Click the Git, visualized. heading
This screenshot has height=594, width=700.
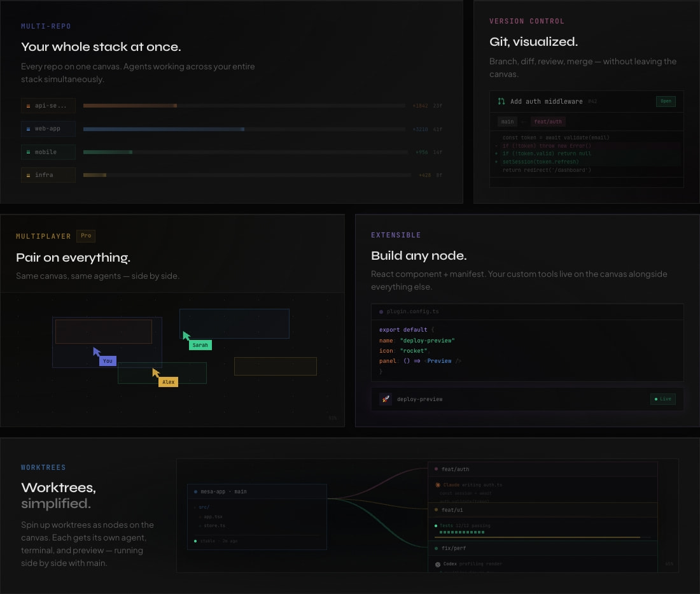533,41
